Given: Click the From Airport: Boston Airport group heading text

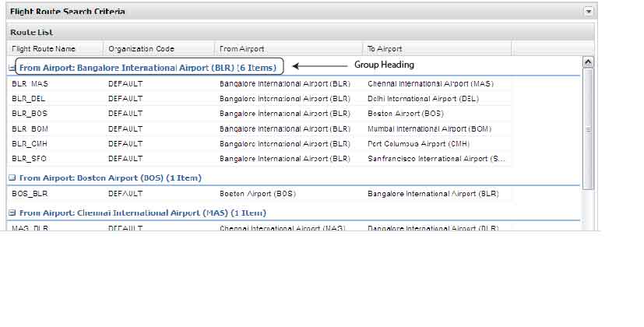Looking at the screenshot, I should pyautogui.click(x=110, y=178).
